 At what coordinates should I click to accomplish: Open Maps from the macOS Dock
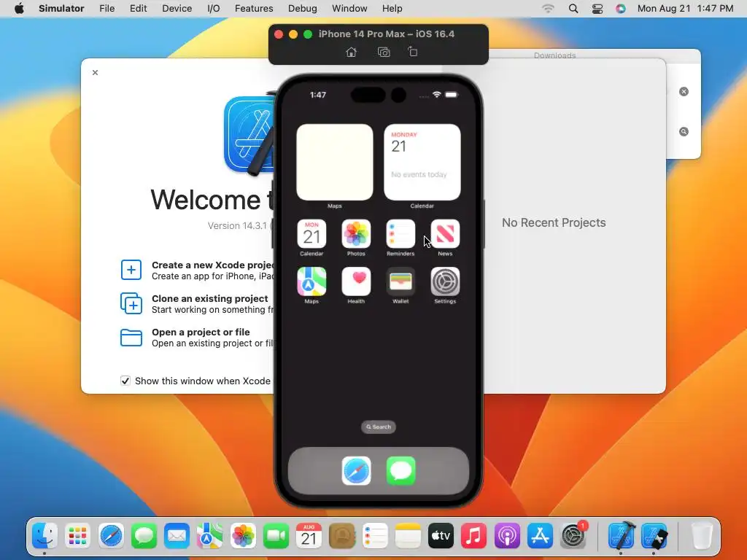(209, 536)
